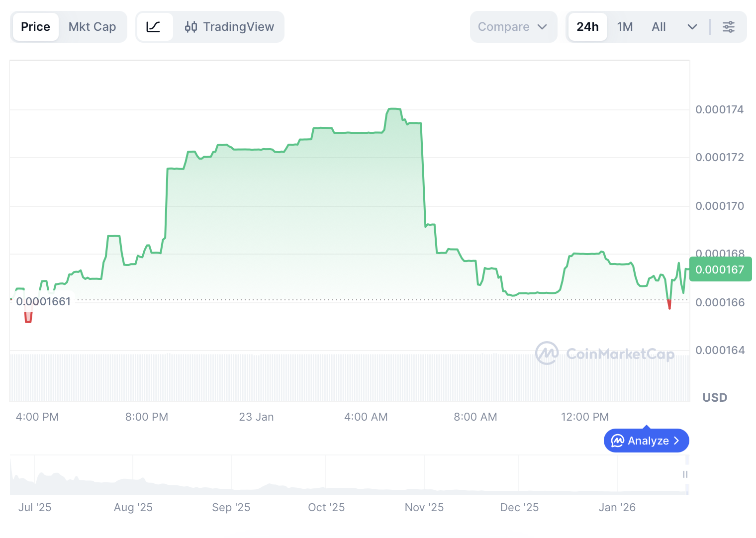This screenshot has height=538, width=756.
Task: Select the 24h time range tab
Action: (x=587, y=27)
